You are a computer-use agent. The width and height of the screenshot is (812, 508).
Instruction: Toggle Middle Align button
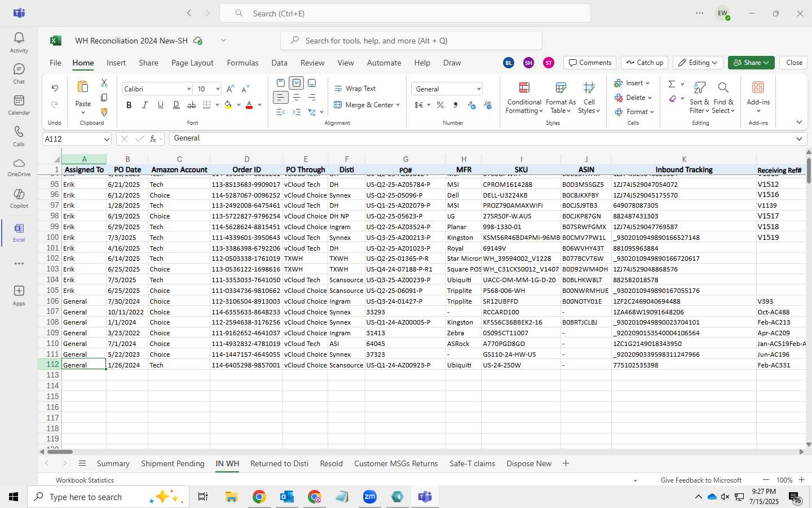(297, 83)
